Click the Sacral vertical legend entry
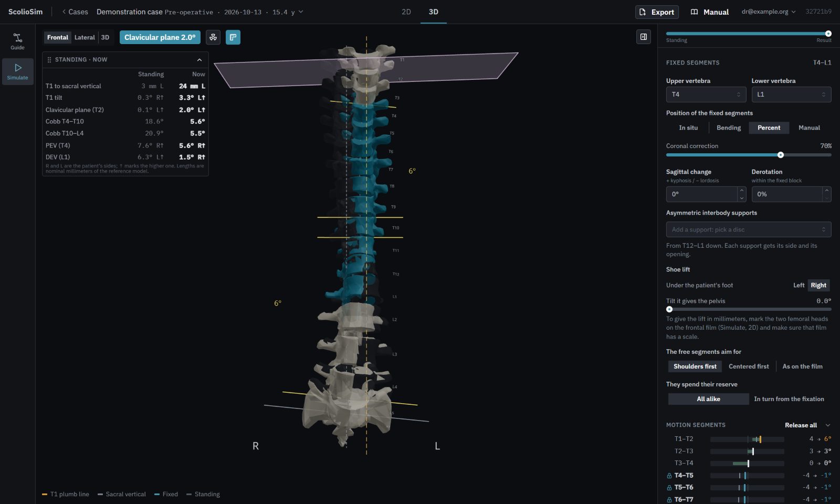Viewport: 840px width, 504px height. click(x=122, y=495)
